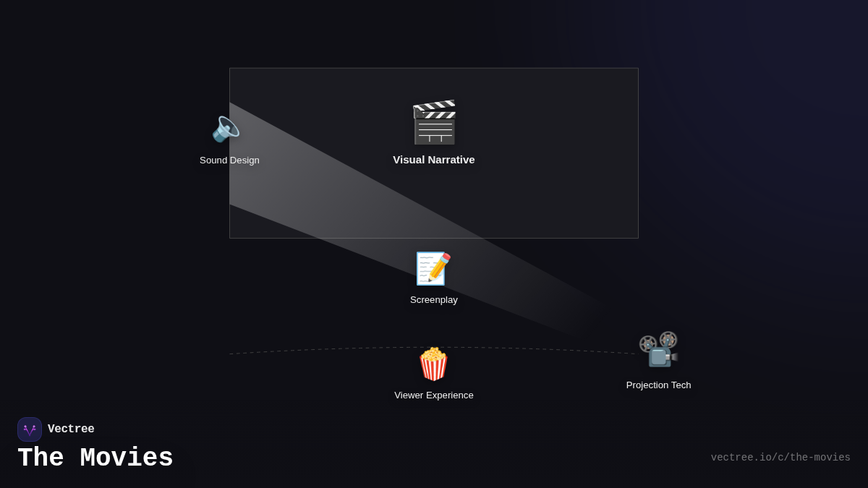Click the Projection Tech film projector icon

658,349
